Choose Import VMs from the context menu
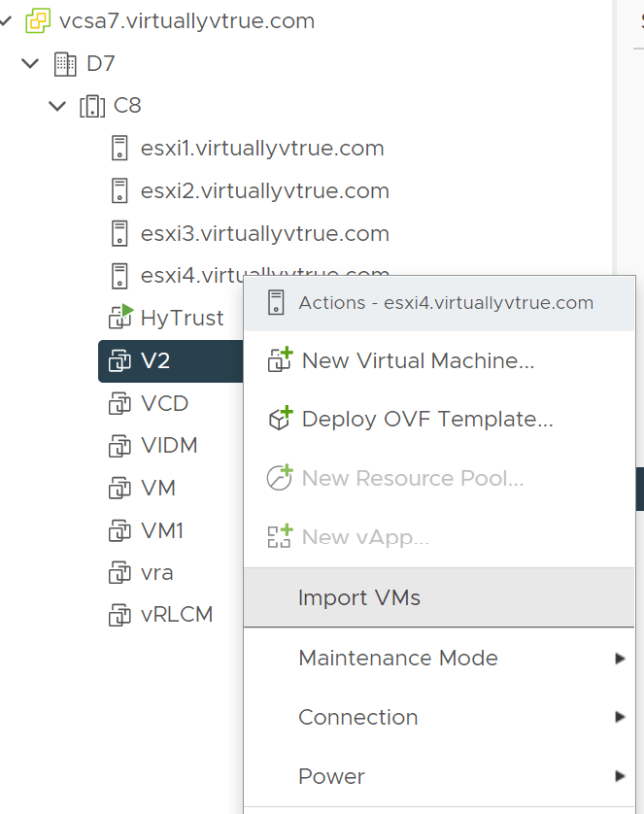The width and height of the screenshot is (644, 814). (359, 597)
